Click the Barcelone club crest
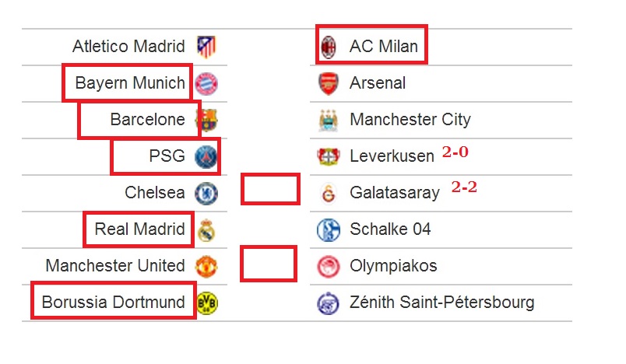This screenshot has width=626, height=364. tap(208, 120)
